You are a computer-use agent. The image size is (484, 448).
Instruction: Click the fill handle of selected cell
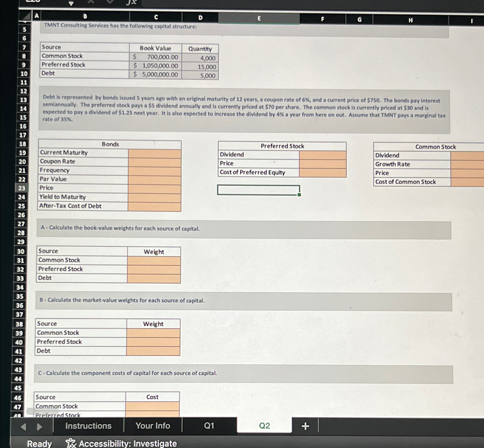[299, 195]
